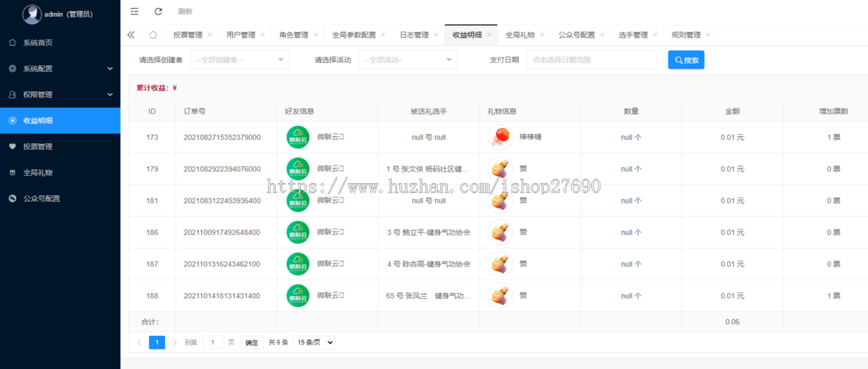This screenshot has height=369, width=868.
Task: Expand 权限管理 sidebar menu
Action: point(60,95)
